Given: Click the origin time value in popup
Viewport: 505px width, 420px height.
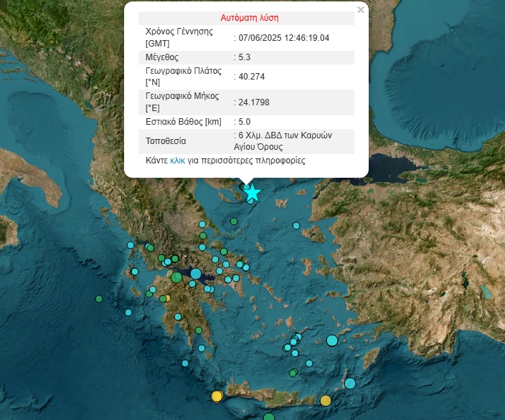Looking at the screenshot, I should (x=284, y=37).
